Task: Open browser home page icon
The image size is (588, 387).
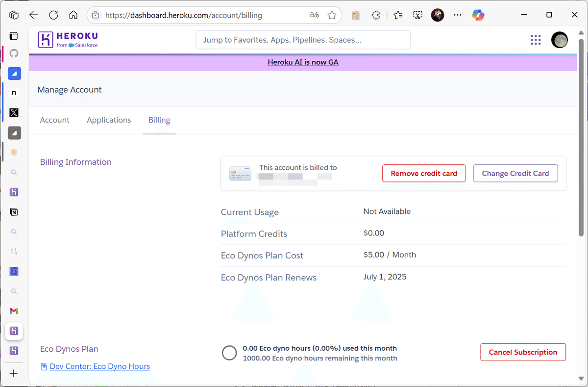Action: click(73, 15)
